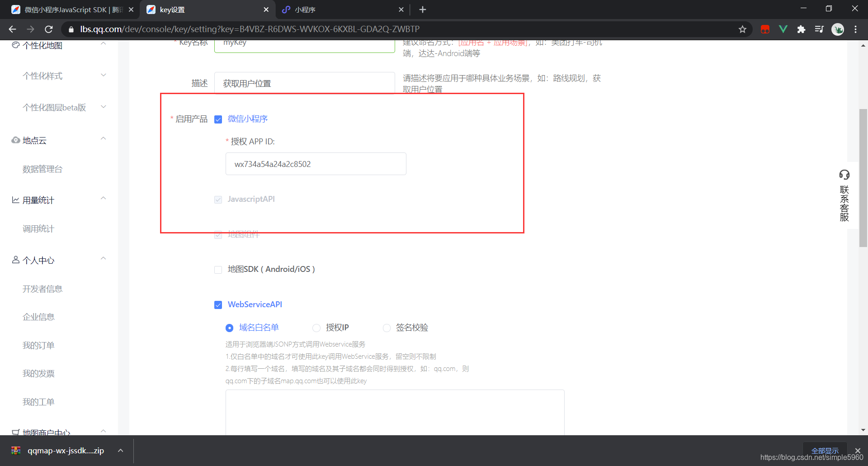868x466 pixels.
Task: Toggle the 地图组件 checkbox
Action: [218, 235]
